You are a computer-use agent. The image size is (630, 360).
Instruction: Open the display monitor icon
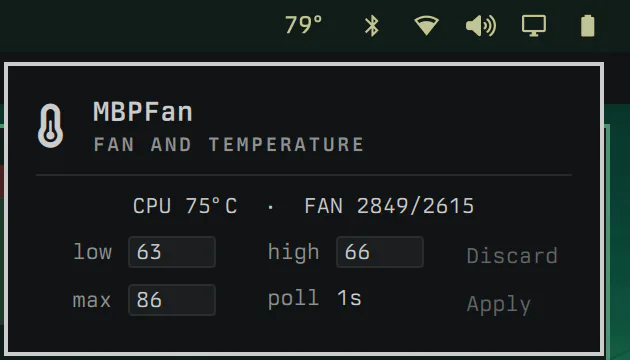[534, 26]
